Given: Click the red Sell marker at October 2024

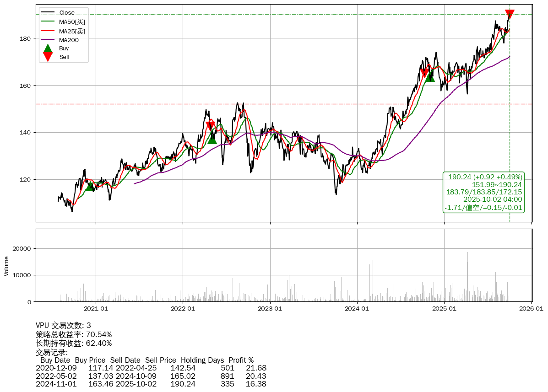Looking at the screenshot, I should pyautogui.click(x=424, y=73).
